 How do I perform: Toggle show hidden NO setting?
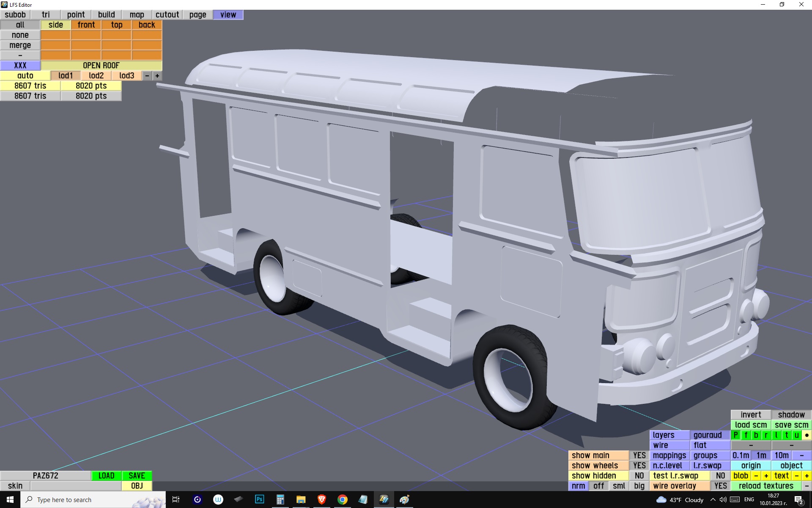pyautogui.click(x=639, y=476)
